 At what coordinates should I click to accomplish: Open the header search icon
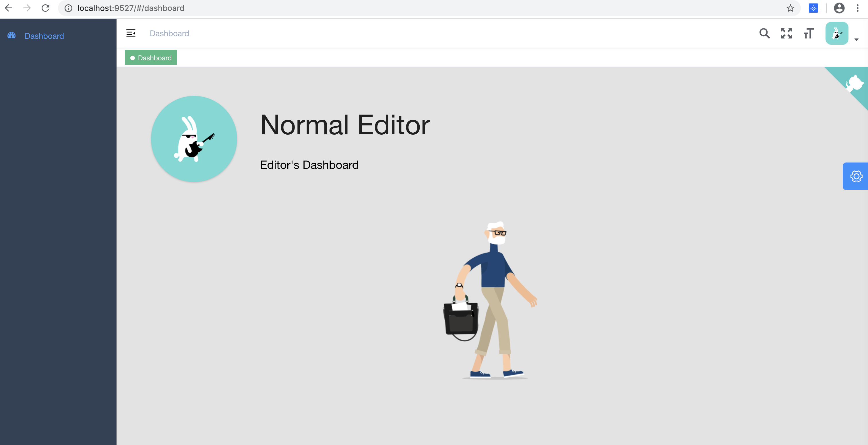click(x=764, y=33)
